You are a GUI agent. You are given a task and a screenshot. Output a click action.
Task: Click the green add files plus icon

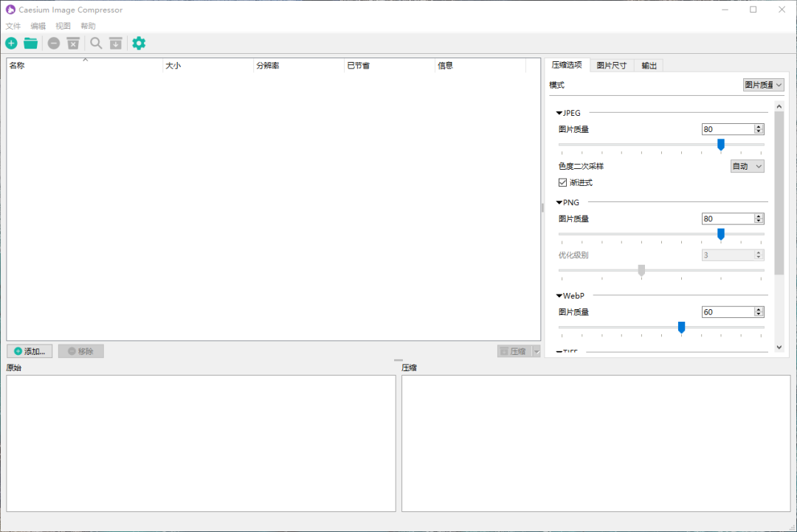tap(11, 44)
